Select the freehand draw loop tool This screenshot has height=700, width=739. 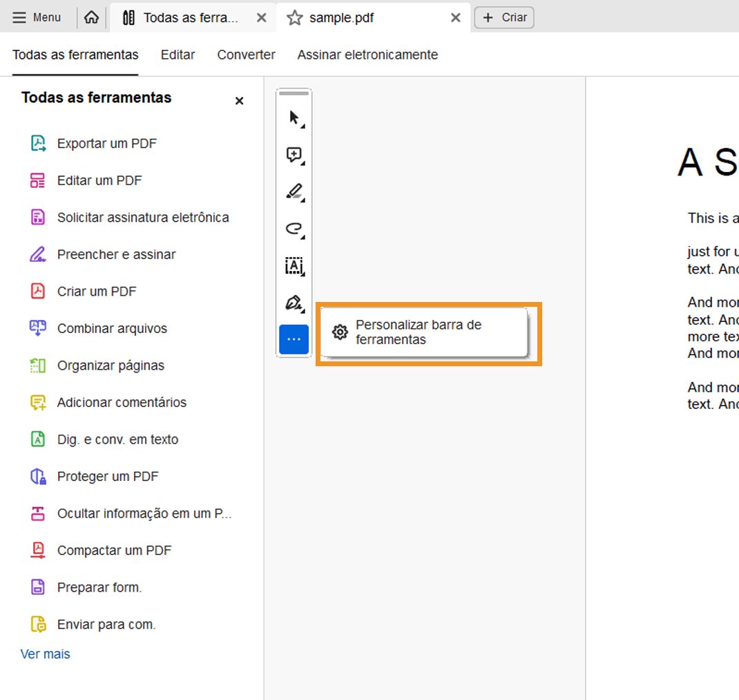coord(294,229)
